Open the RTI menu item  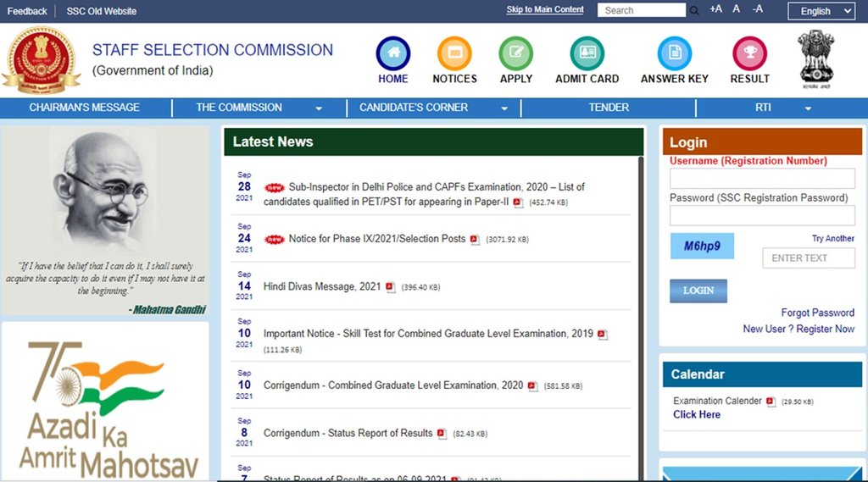[763, 108]
